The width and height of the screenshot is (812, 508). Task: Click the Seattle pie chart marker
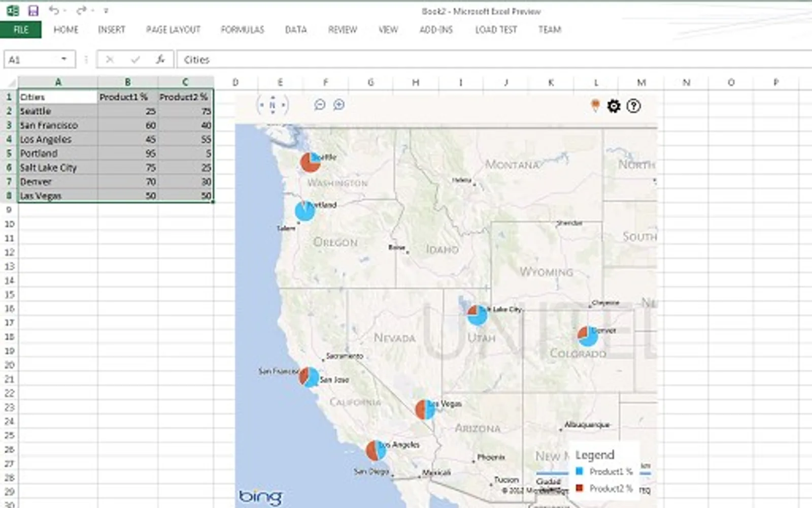[x=310, y=162]
